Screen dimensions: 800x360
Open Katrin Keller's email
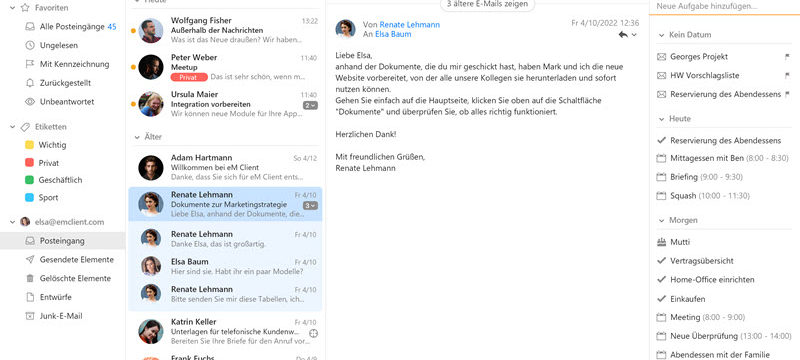pos(226,330)
